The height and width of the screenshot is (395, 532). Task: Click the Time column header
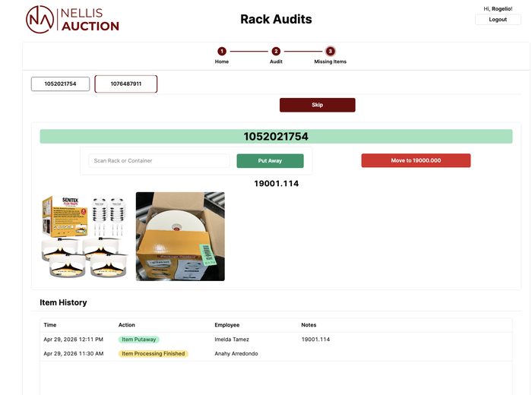pos(50,325)
